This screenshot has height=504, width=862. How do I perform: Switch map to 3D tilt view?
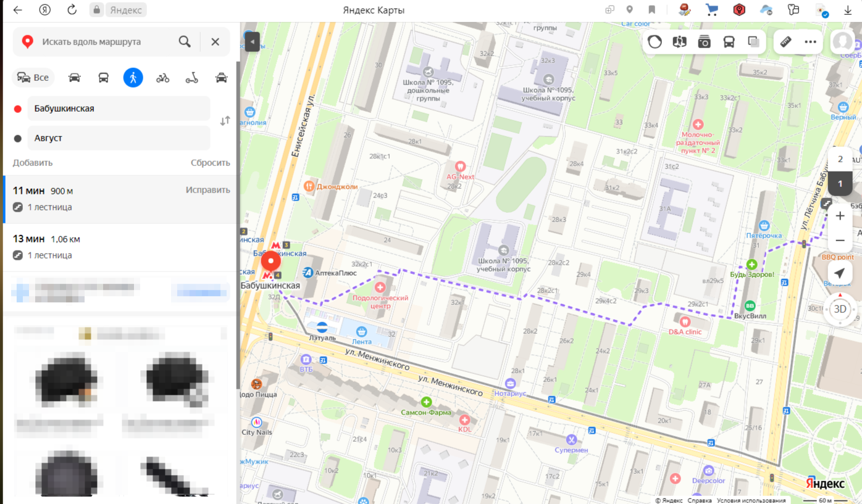(x=840, y=309)
